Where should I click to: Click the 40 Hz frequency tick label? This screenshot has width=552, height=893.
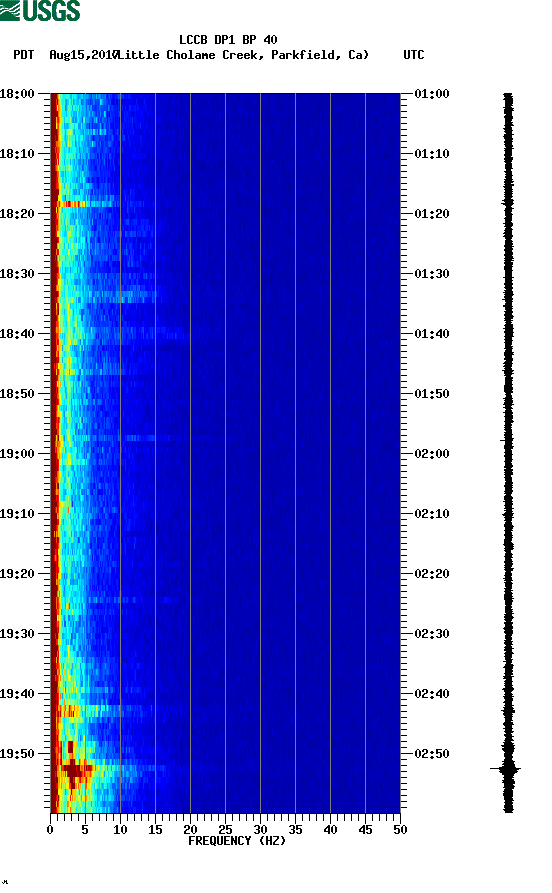[330, 830]
